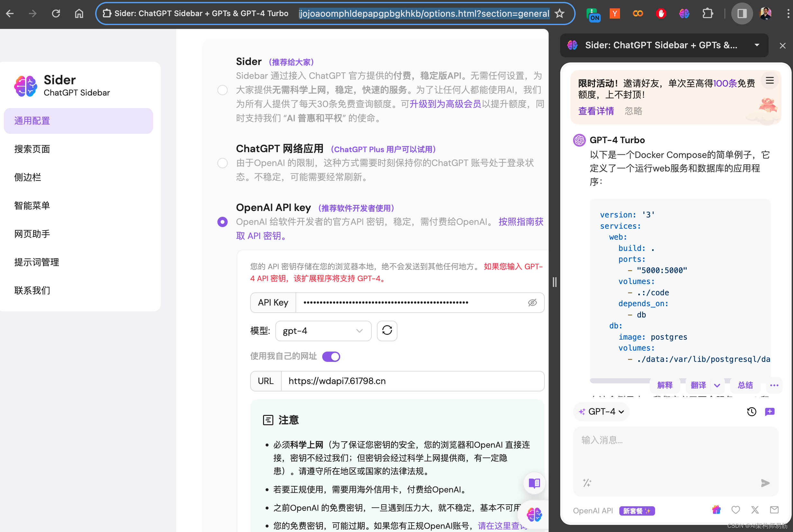Refresh the model list

[387, 330]
